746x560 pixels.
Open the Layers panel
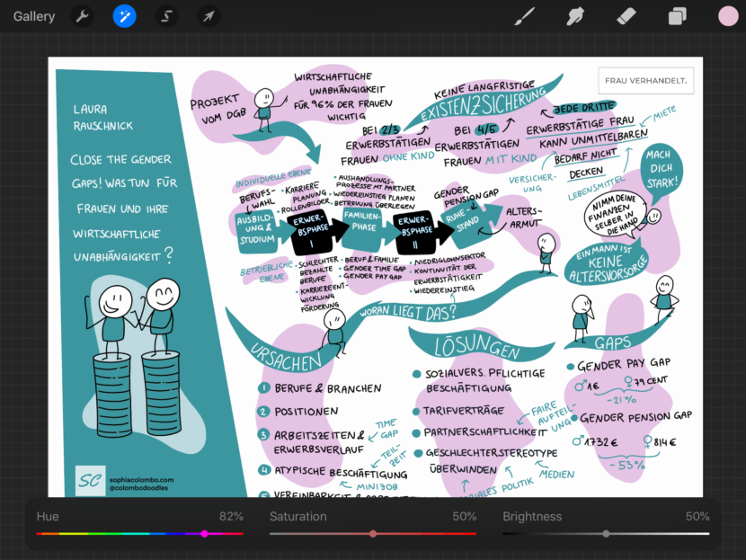click(x=677, y=16)
